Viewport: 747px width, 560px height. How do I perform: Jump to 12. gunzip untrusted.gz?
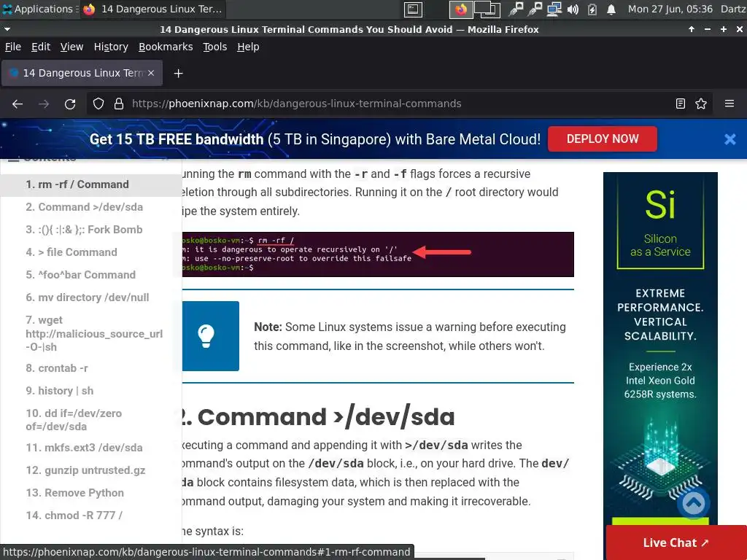[x=86, y=470]
